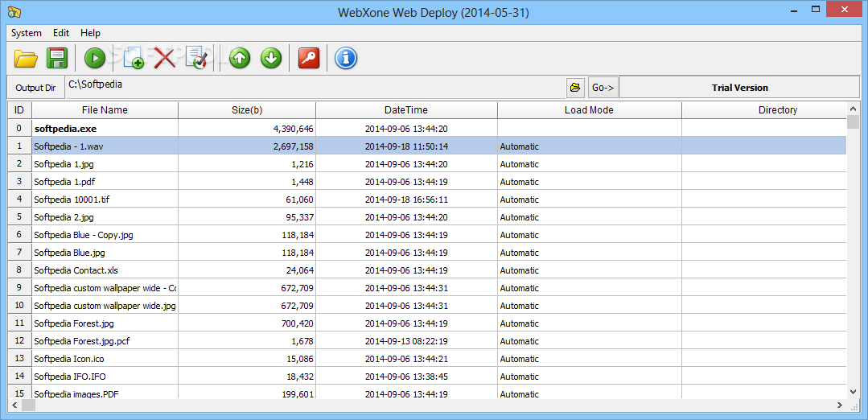Viewport: 868px width, 420px height.
Task: Click size value 24,064
Action: click(x=299, y=270)
